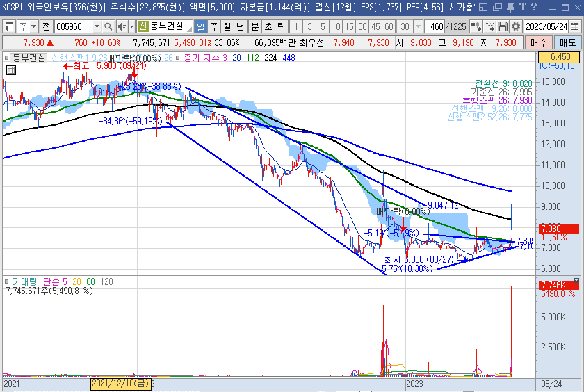Image resolution: width=584 pixels, height=392 pixels.
Task: Open help with the question mark icon
Action: click(x=534, y=7)
